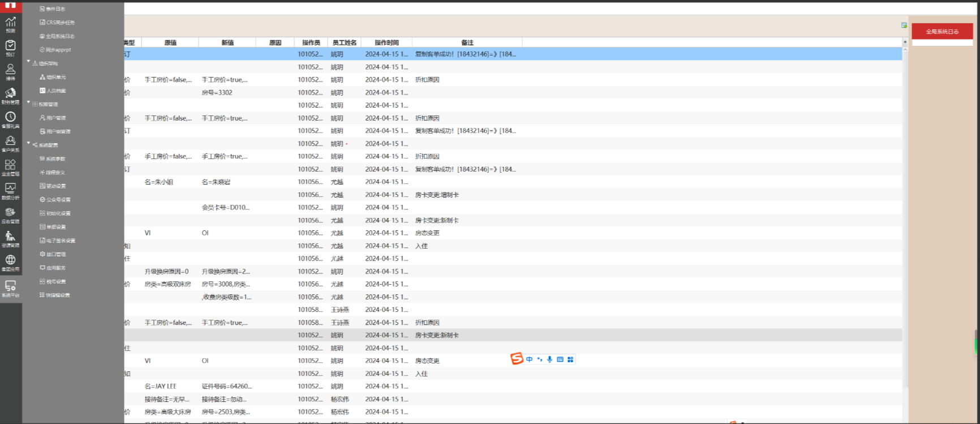Screen dimensions: 980x424
Task: Click the 客户关系 customer relations icon
Action: [x=10, y=143]
